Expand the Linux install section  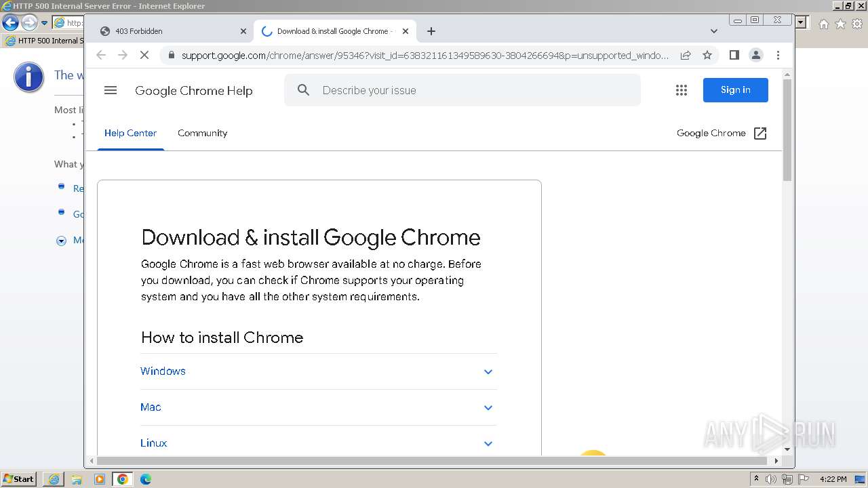tap(319, 443)
